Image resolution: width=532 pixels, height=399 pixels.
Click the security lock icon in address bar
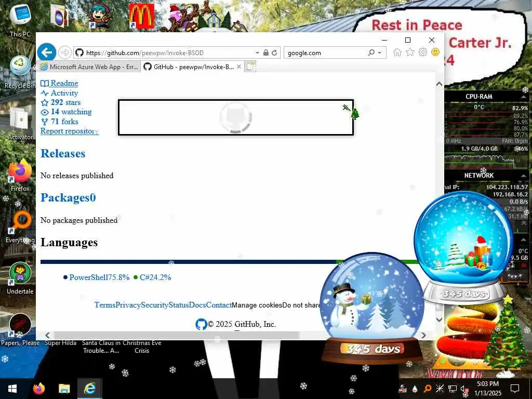coord(266,52)
